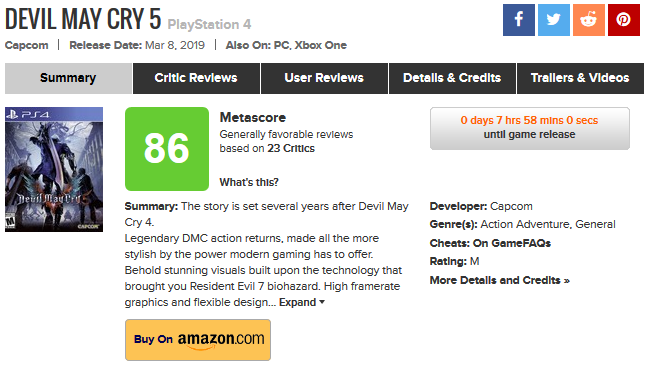Click the PC platform link
Viewport: 651px width, 365px height.
point(281,45)
